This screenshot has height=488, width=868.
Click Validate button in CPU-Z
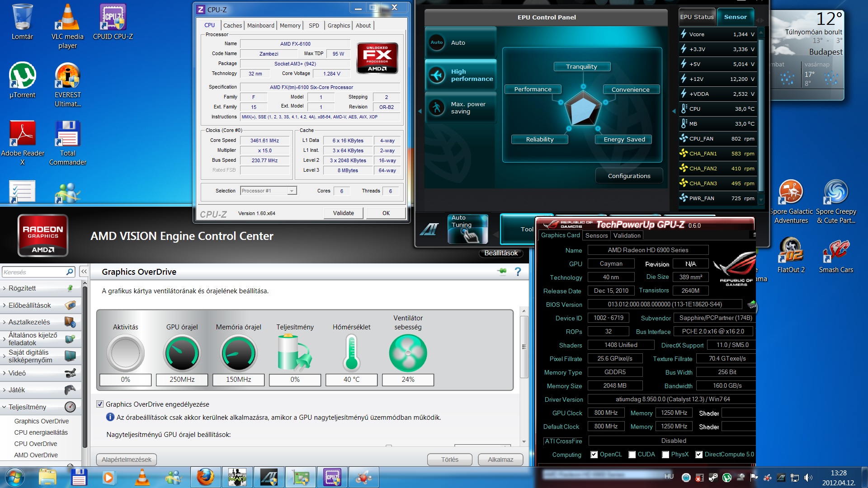[343, 213]
